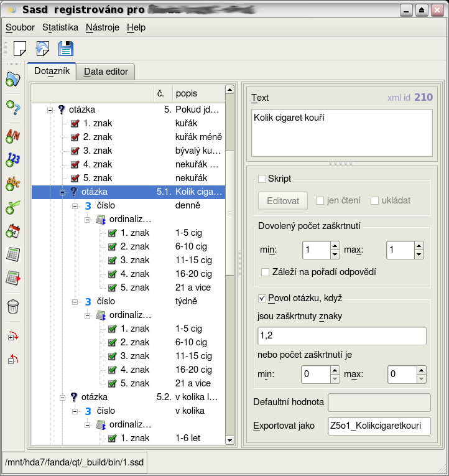Click the question mark icon of otázka 5.2.

point(74,397)
